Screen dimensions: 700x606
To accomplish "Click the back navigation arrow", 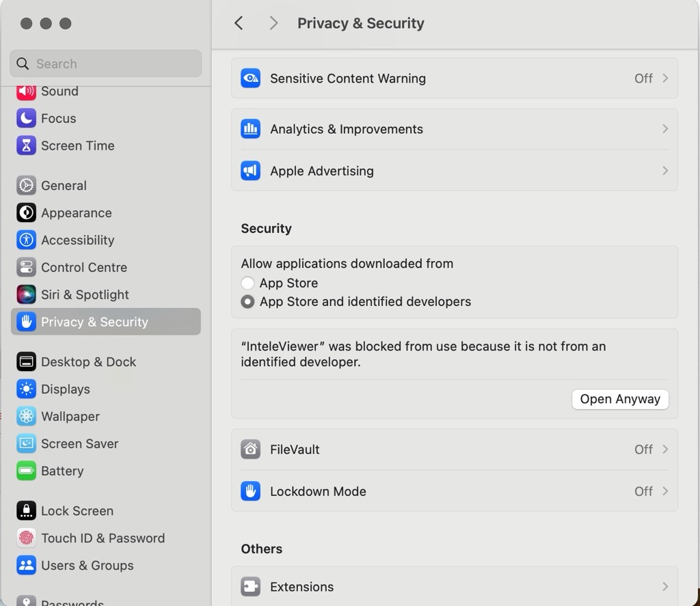I will tap(238, 23).
